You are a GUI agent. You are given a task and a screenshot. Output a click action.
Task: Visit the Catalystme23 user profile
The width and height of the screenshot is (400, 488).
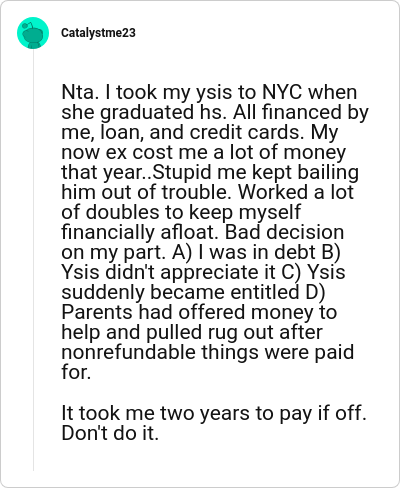click(98, 33)
